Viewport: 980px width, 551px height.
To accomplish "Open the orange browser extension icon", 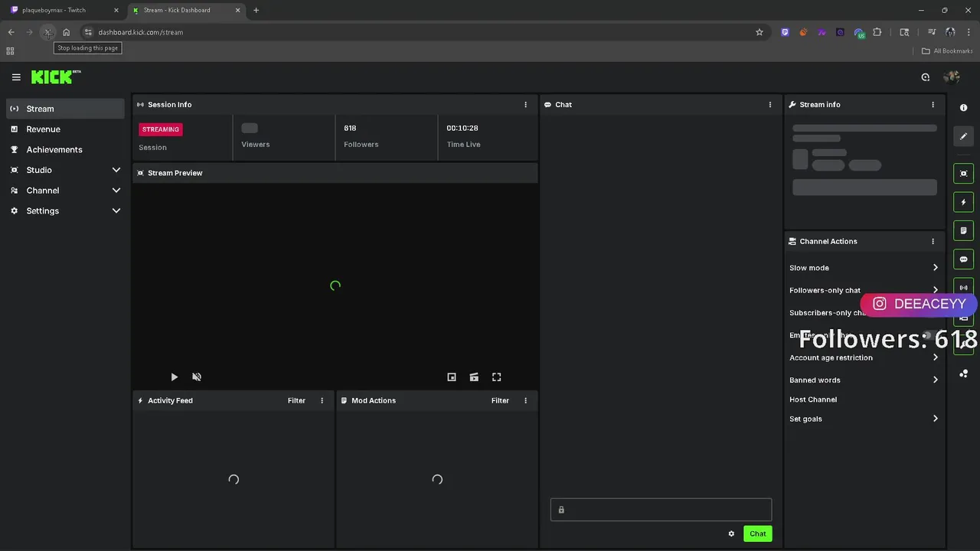I will [x=803, y=32].
